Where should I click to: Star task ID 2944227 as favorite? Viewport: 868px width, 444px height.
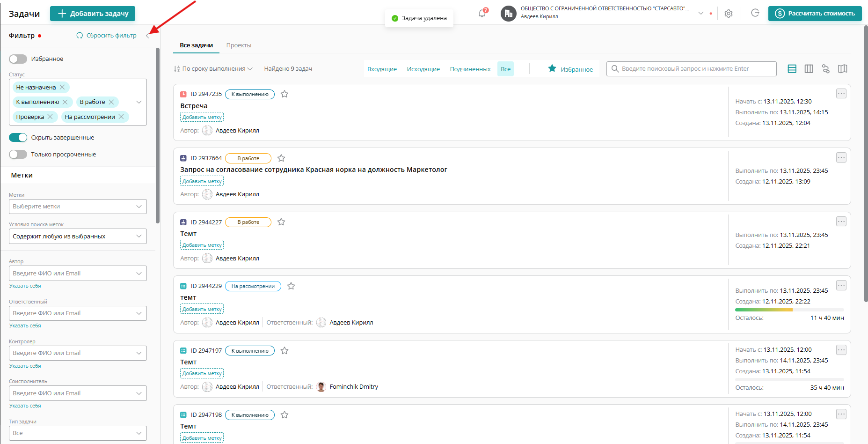281,222
